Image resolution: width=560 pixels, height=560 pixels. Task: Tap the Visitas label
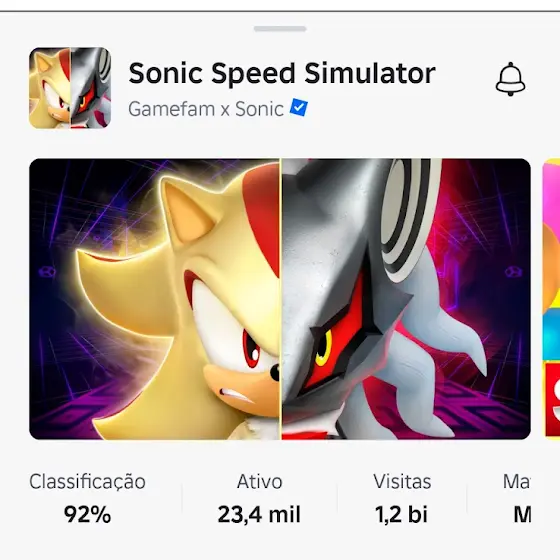[402, 481]
